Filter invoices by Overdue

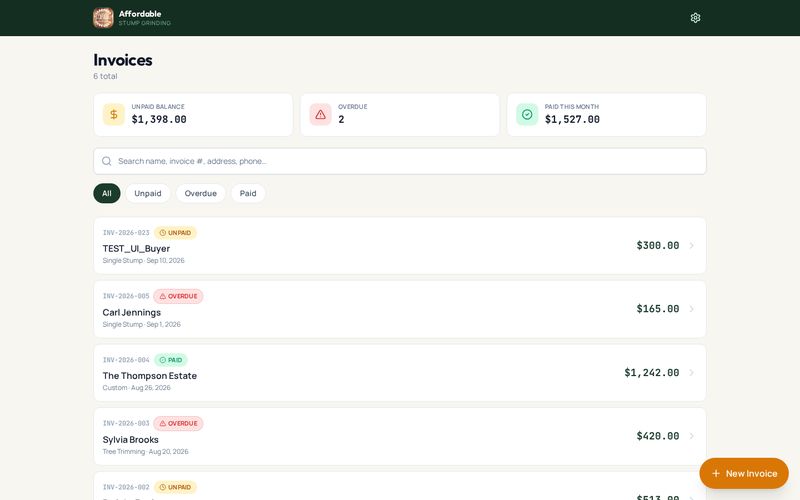coord(201,193)
